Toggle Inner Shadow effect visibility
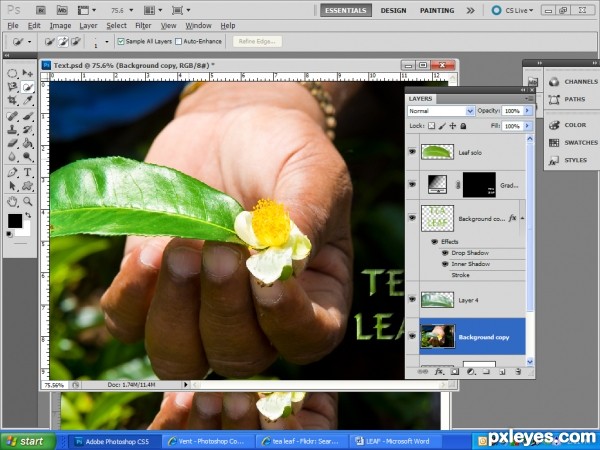This screenshot has width=600, height=450. coord(445,264)
